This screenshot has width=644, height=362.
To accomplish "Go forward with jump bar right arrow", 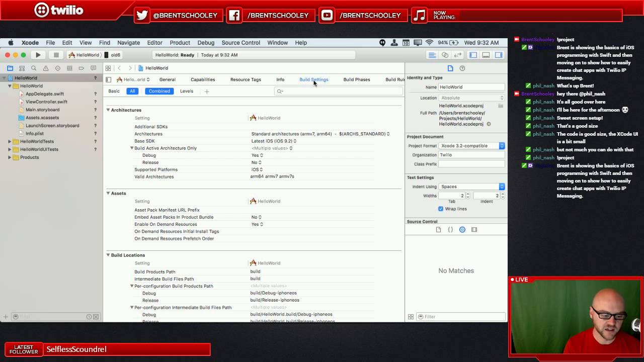I will (130, 68).
